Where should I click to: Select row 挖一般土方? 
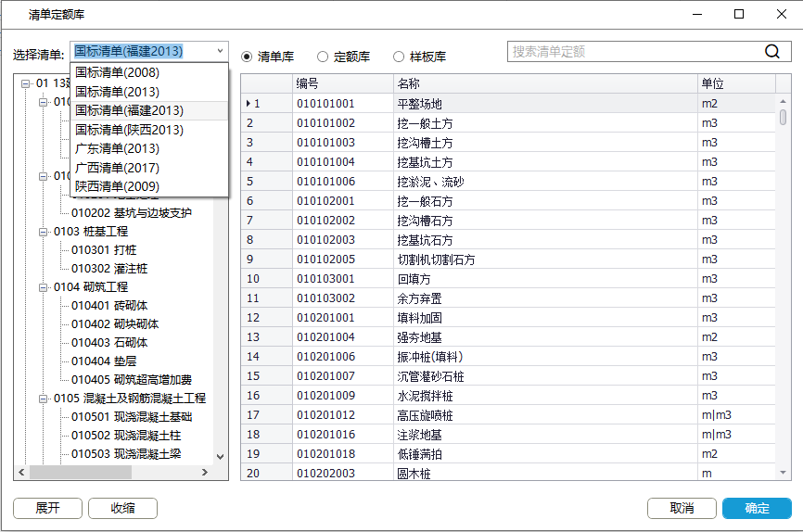click(508, 123)
